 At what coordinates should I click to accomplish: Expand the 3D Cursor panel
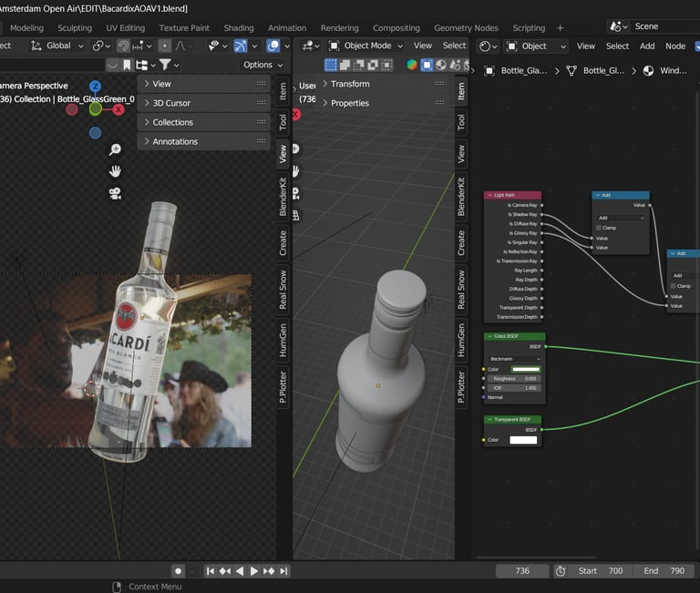click(x=204, y=103)
